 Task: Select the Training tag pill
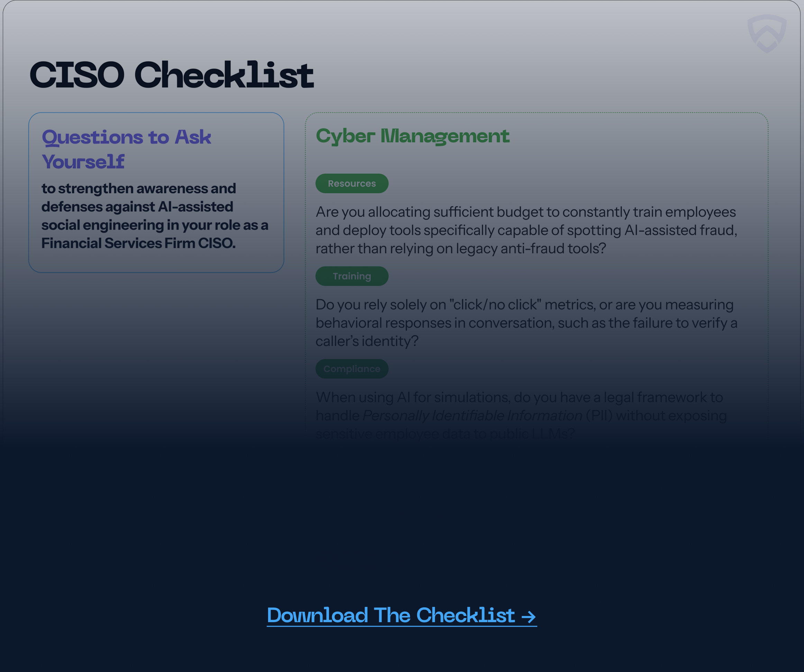351,276
